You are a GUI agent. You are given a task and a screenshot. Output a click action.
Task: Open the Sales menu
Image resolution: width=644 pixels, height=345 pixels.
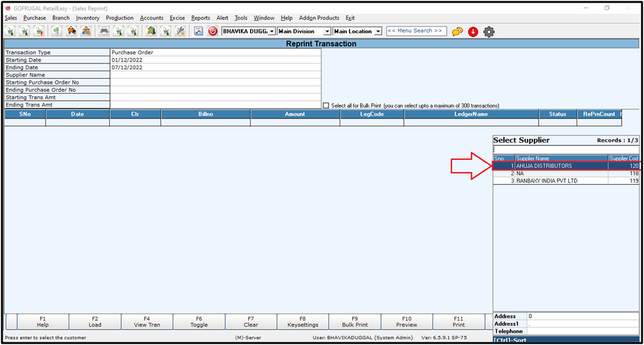10,18
